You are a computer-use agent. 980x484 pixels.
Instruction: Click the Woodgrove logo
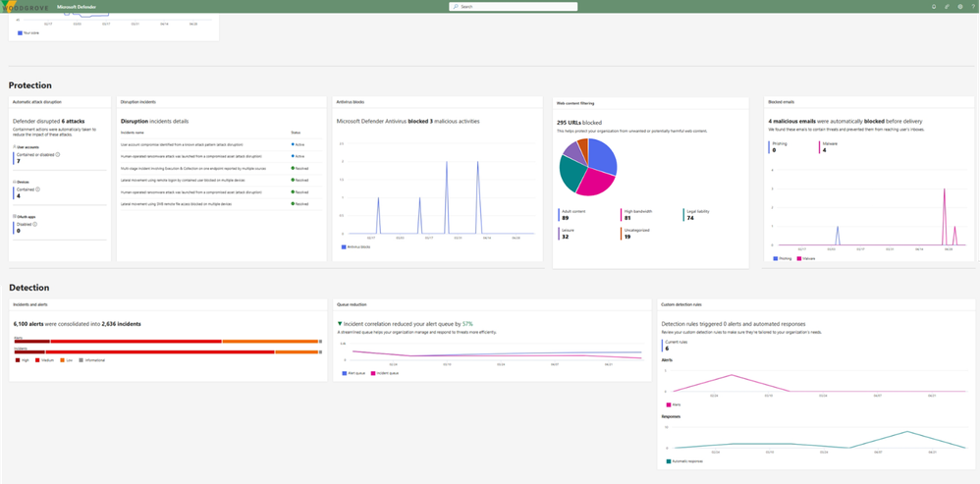(x=24, y=6)
